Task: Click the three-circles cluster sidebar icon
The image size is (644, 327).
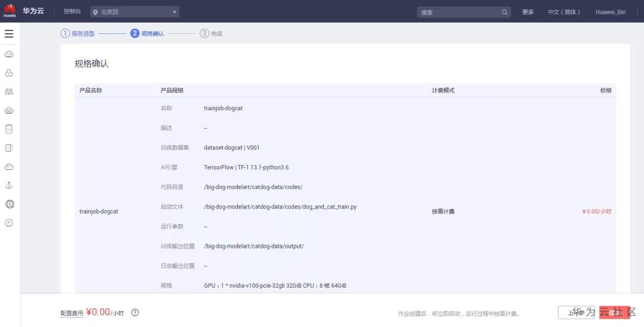Action: pyautogui.click(x=9, y=73)
